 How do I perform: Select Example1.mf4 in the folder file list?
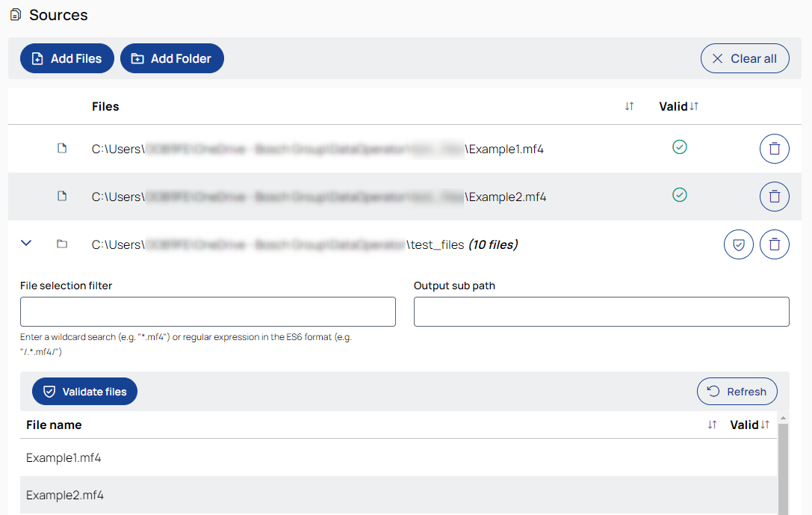pos(63,457)
